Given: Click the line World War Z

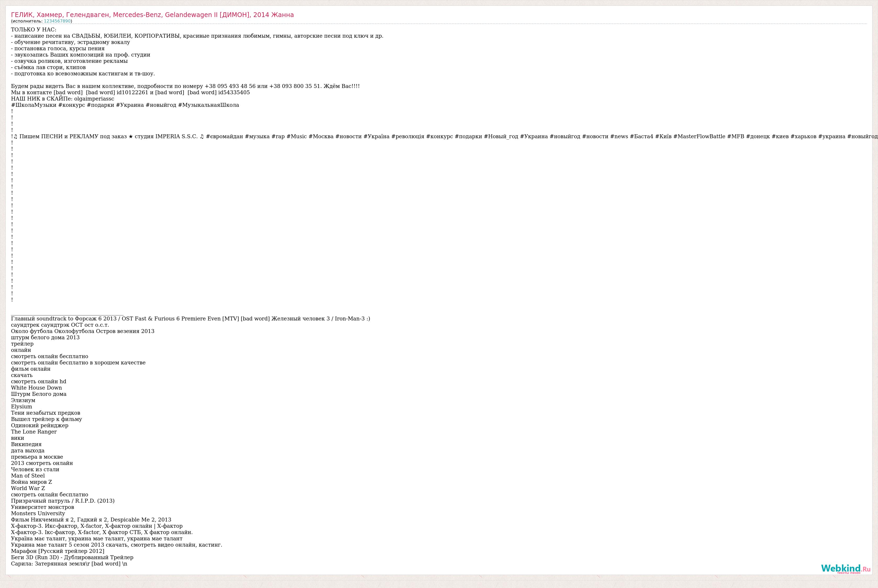Looking at the screenshot, I should 28,488.
